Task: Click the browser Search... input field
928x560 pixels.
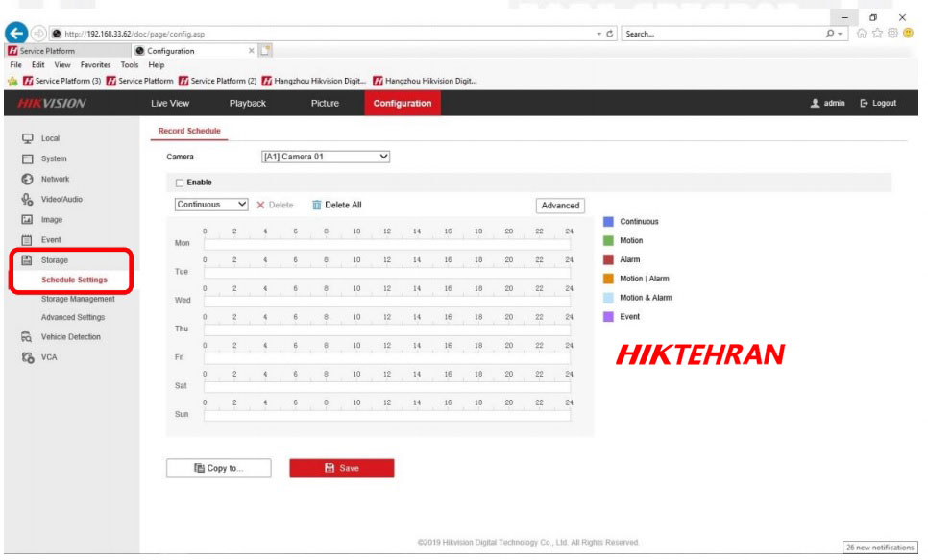Action: coord(723,34)
